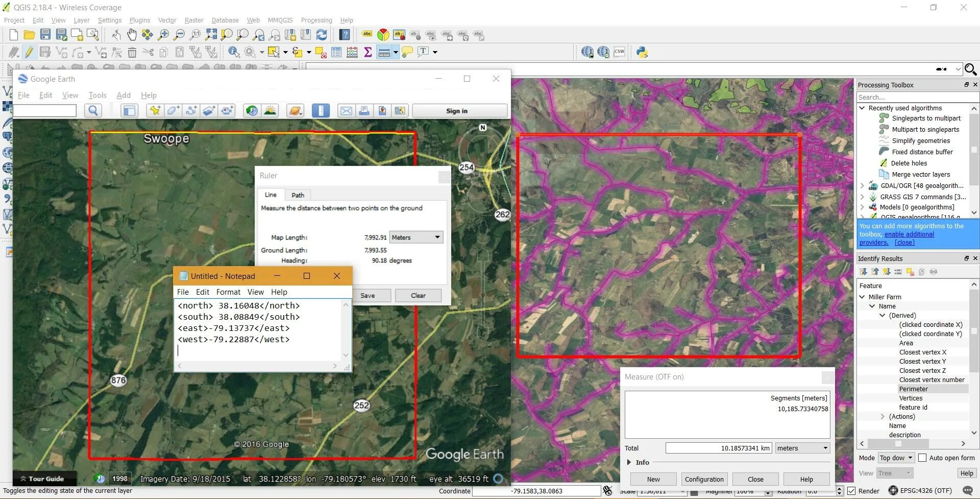Collapse Recently used algorithms group
Image resolution: width=980 pixels, height=499 pixels.
coord(862,108)
